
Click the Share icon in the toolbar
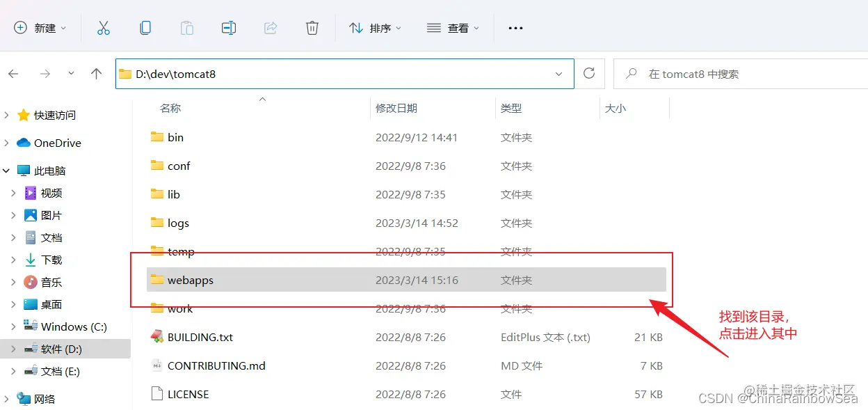(270, 28)
